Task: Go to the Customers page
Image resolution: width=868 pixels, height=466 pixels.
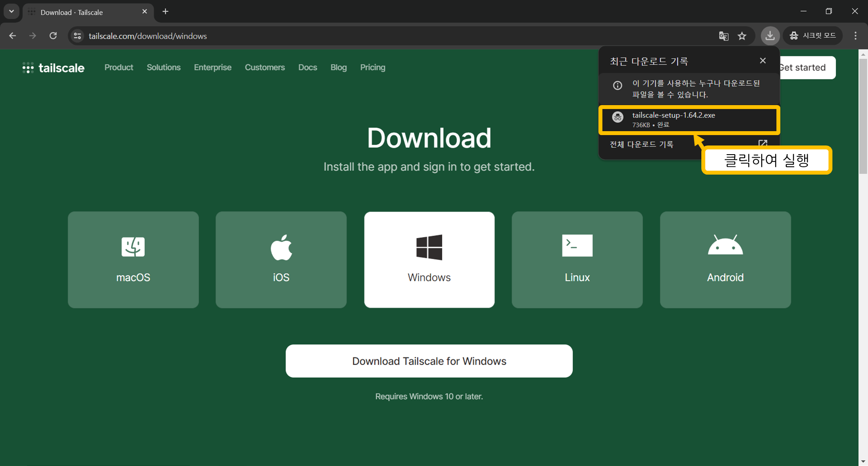Action: click(x=265, y=67)
